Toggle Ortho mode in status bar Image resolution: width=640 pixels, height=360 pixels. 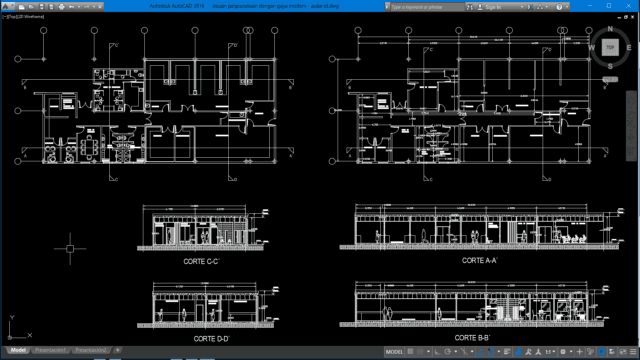tap(438, 351)
